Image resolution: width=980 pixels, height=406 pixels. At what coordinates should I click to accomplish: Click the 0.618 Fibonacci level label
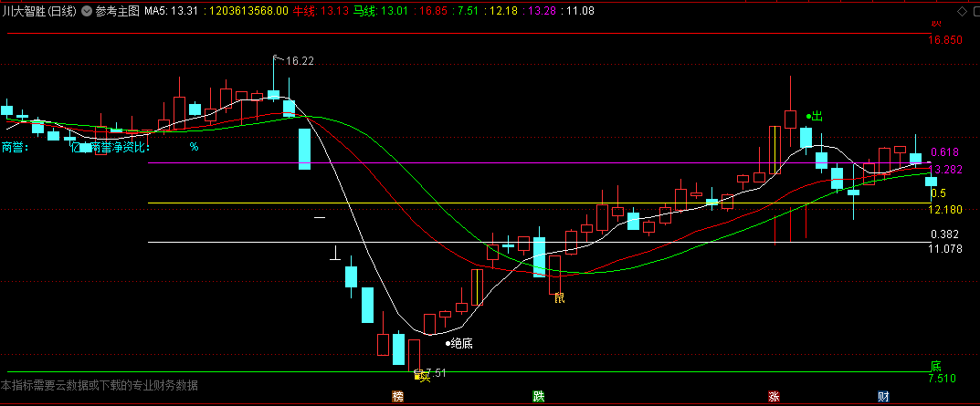click(x=944, y=152)
